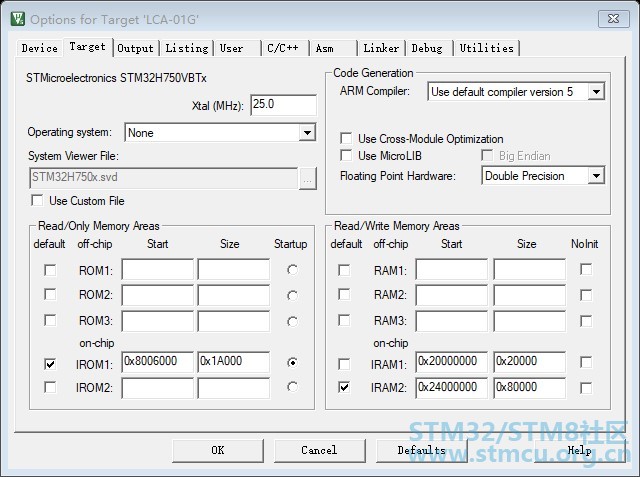Uncheck the IROM1 default checkbox
640x477 pixels.
tap(50, 364)
